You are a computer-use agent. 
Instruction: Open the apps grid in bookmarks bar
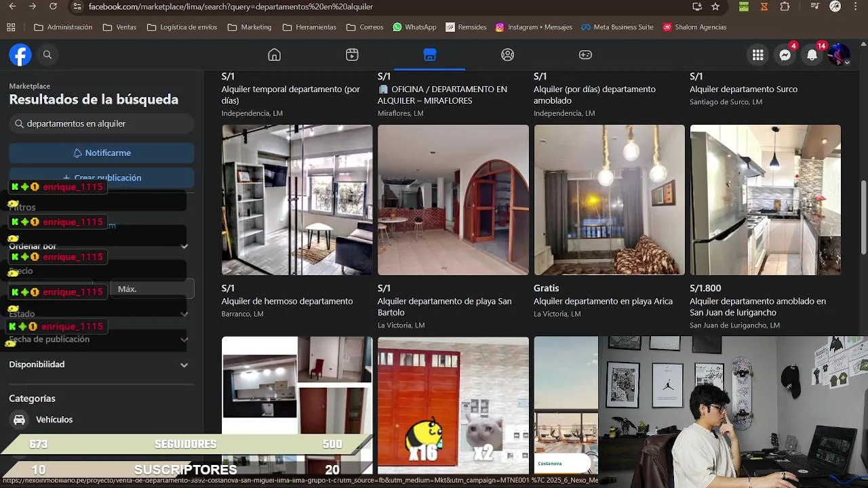pos(11,27)
